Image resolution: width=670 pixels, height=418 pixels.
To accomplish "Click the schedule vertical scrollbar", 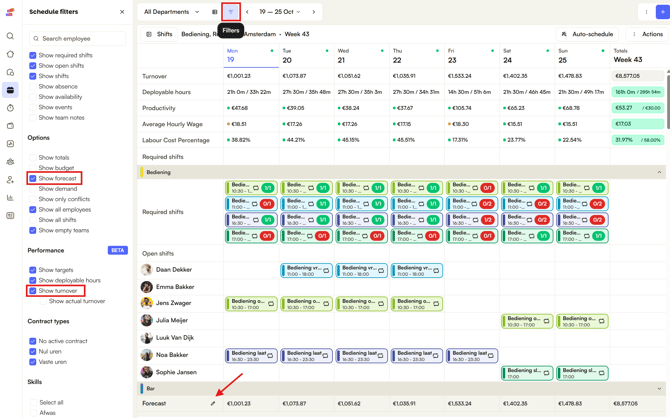I will pos(668,100).
